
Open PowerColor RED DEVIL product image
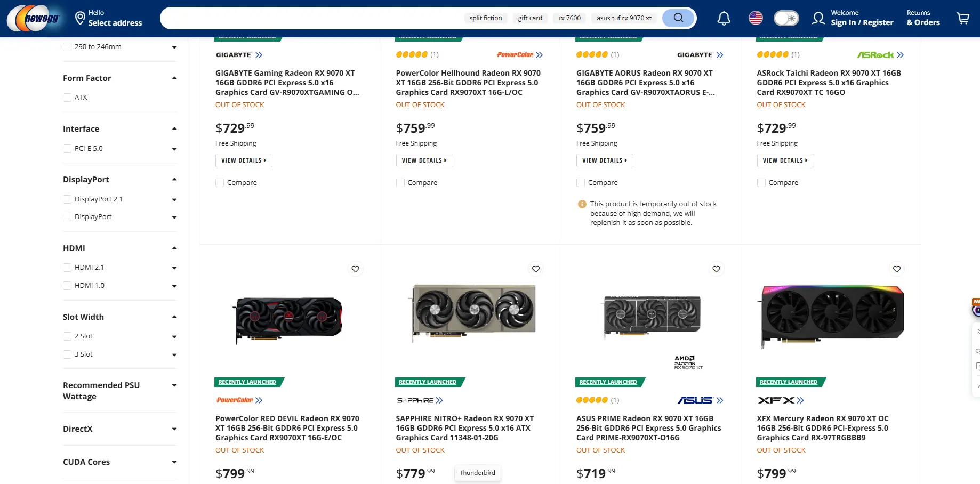(288, 320)
